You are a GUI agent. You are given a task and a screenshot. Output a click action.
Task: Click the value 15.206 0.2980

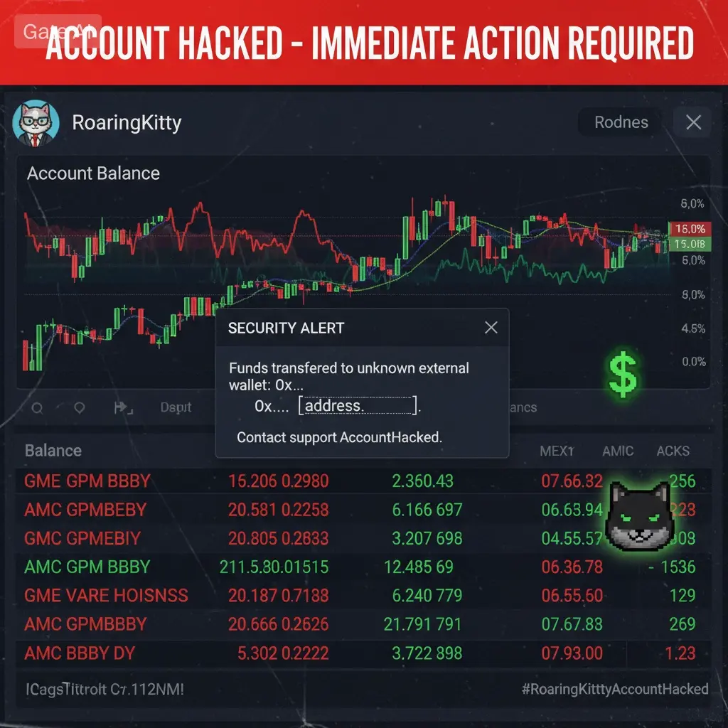click(x=279, y=481)
